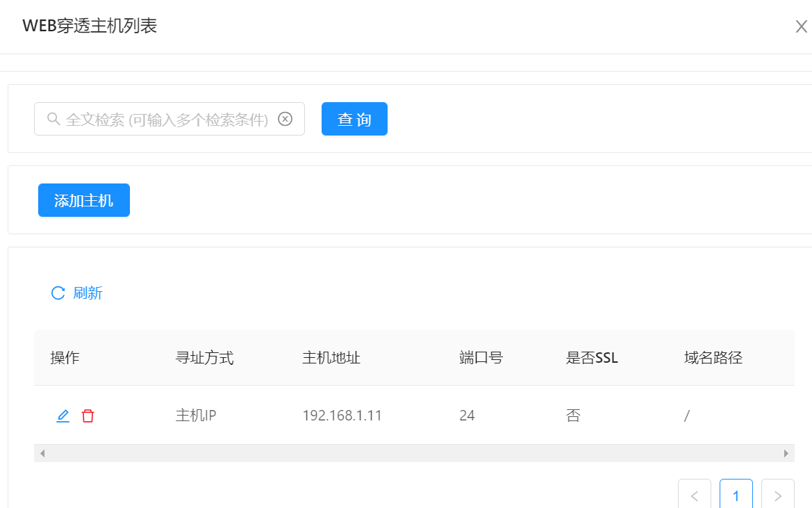Click the edit pencil icon for host 192.168.1.11
The image size is (812, 508).
pyautogui.click(x=63, y=416)
